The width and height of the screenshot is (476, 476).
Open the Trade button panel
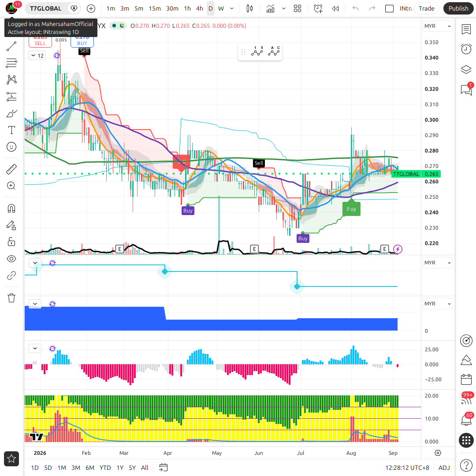coord(426,8)
